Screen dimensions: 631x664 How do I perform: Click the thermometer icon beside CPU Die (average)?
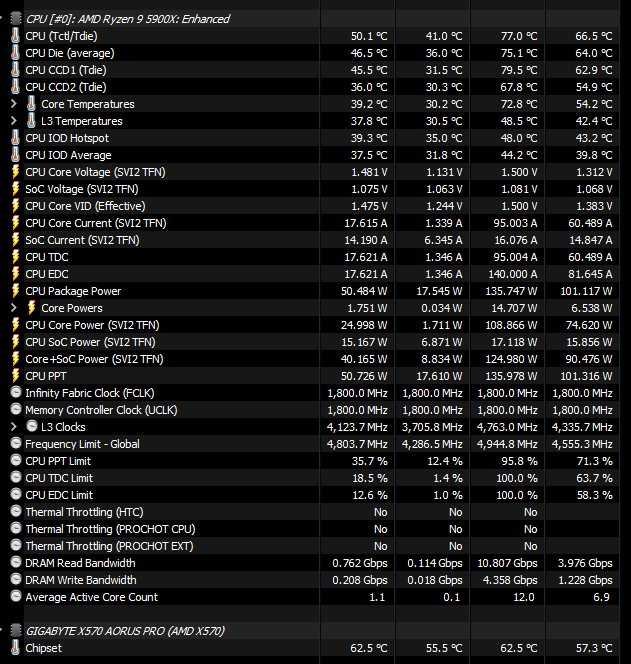[x=15, y=53]
